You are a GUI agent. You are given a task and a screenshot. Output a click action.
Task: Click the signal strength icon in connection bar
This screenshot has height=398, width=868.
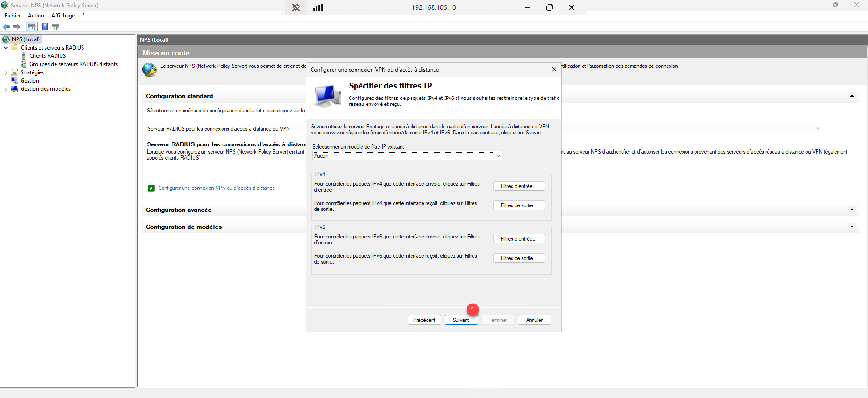[x=318, y=7]
